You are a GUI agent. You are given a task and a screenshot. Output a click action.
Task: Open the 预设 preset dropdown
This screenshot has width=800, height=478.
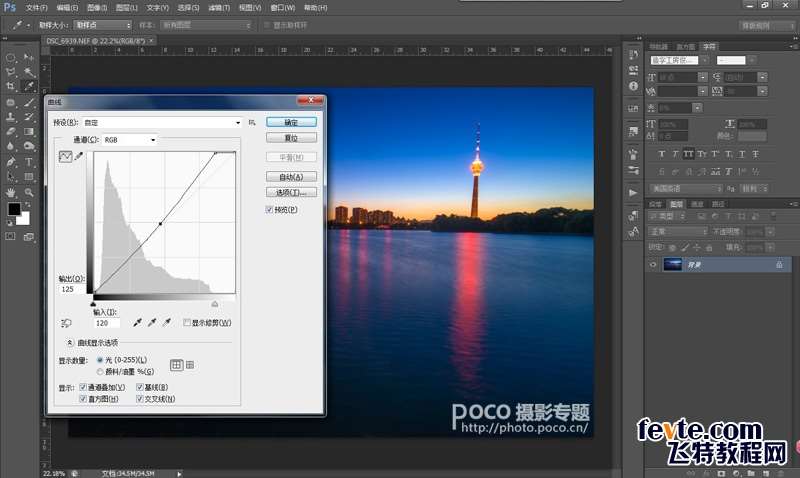[x=163, y=122]
